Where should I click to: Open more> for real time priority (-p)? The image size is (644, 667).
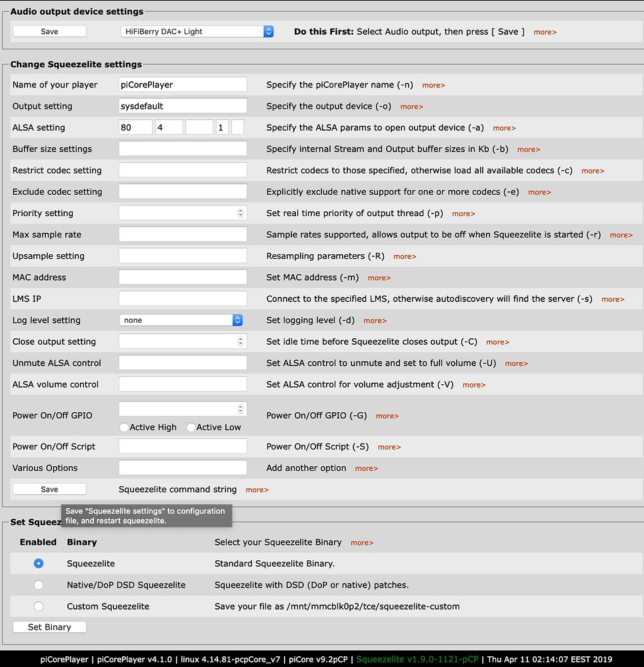(463, 213)
